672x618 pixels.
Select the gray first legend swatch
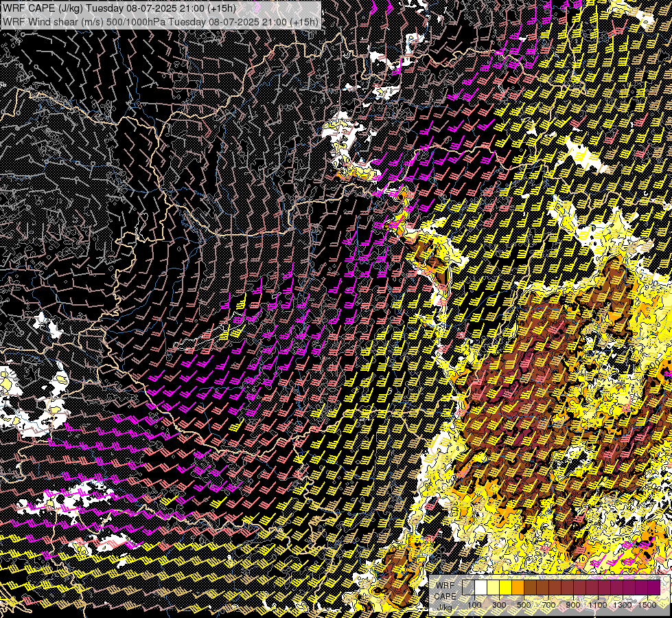tap(468, 588)
